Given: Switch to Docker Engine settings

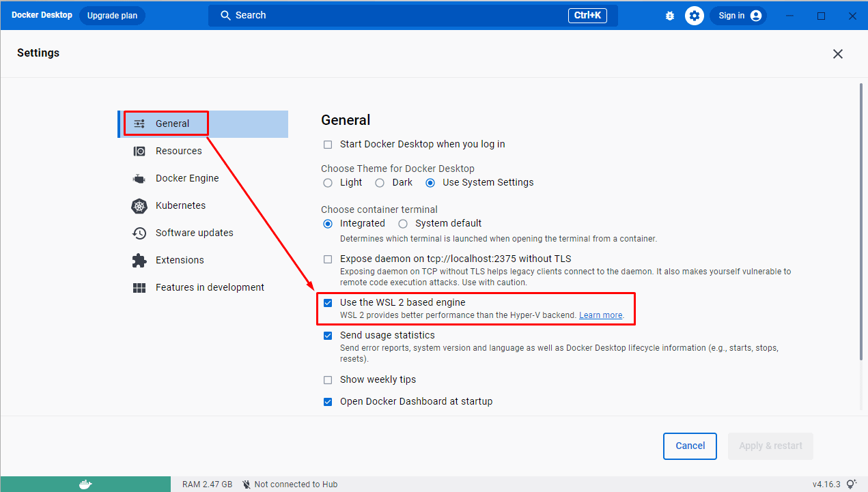Looking at the screenshot, I should pos(203,178).
